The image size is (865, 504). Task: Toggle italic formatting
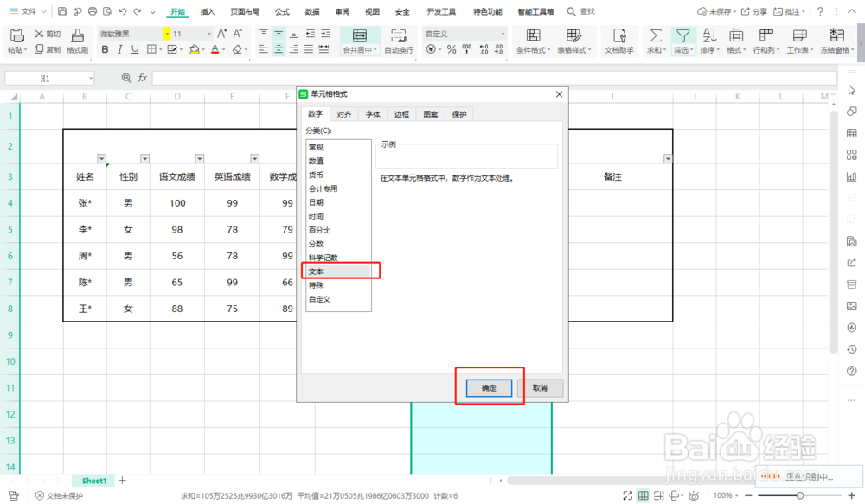point(119,50)
